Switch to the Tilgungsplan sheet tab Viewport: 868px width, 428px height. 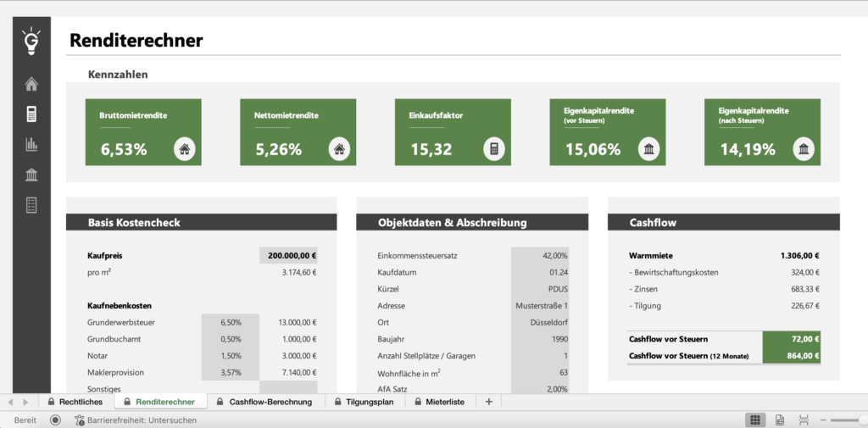pyautogui.click(x=364, y=402)
